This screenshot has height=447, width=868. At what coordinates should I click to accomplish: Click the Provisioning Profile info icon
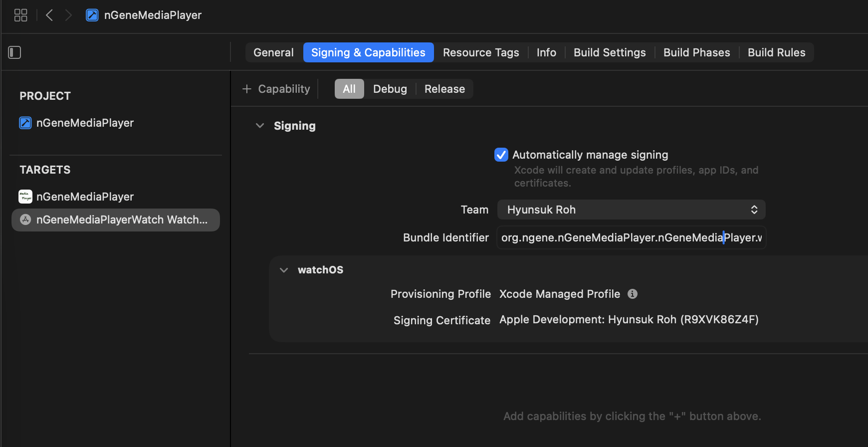coord(633,294)
